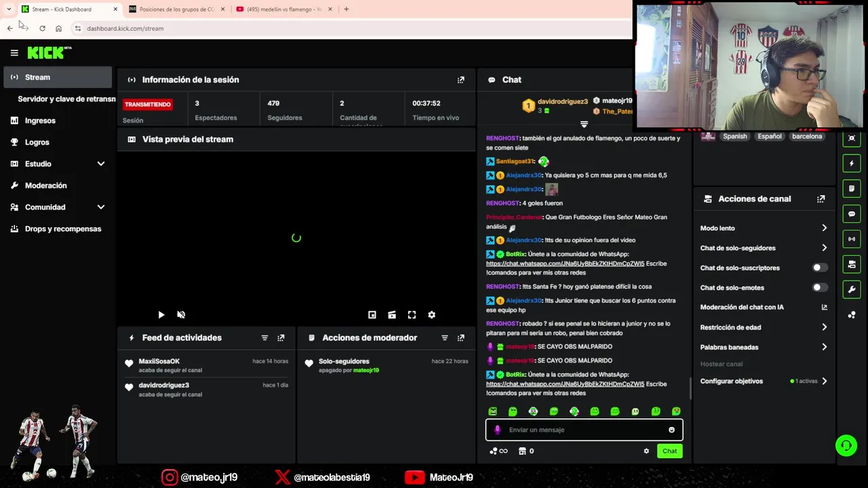Pop out the Feed de actividades panel
868x488 pixels.
point(281,338)
